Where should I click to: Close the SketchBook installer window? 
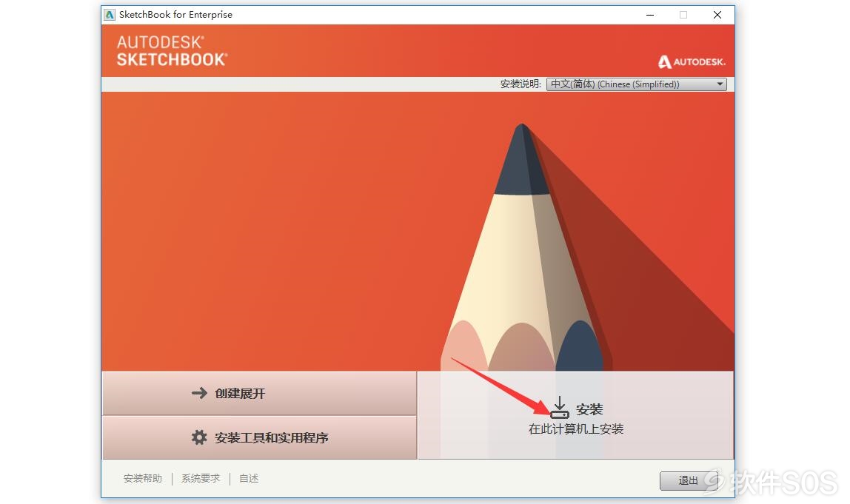[717, 16]
